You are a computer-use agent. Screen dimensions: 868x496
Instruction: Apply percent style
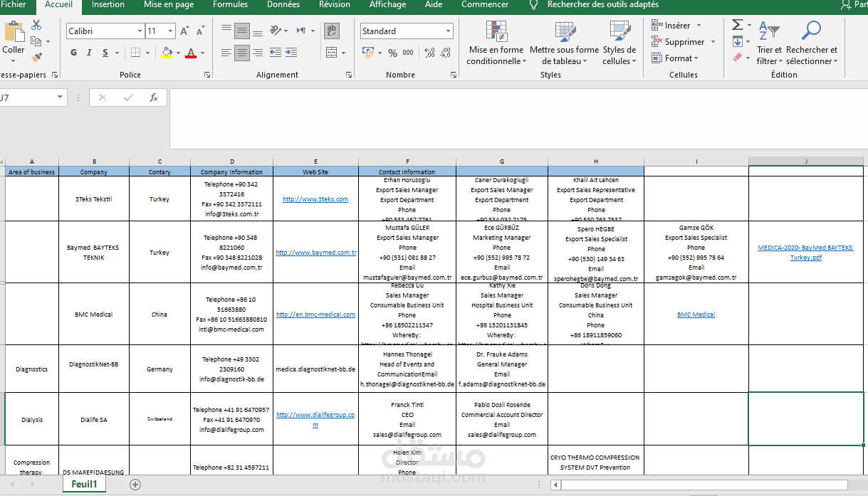(x=392, y=53)
